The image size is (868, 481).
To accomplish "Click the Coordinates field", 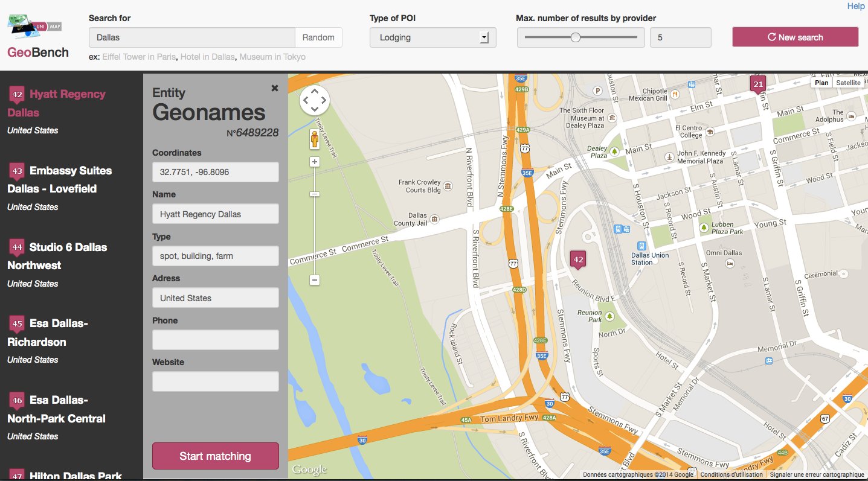I will point(216,172).
